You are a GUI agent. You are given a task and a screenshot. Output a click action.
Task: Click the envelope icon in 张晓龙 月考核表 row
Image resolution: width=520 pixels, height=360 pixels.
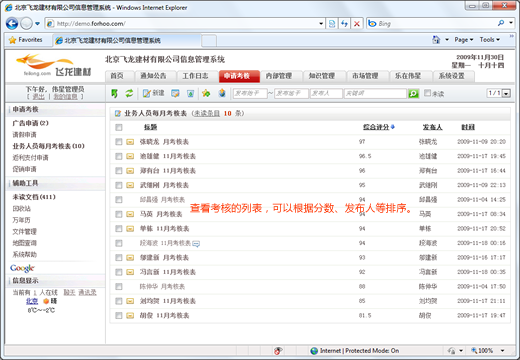point(130,142)
